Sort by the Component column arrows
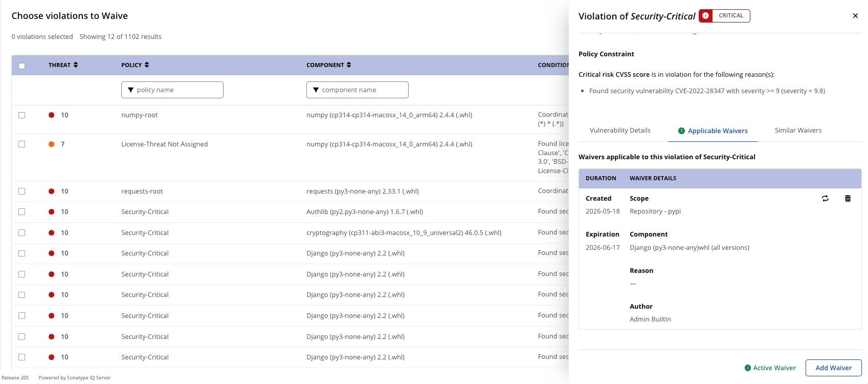The height and width of the screenshot is (384, 868). tap(349, 65)
